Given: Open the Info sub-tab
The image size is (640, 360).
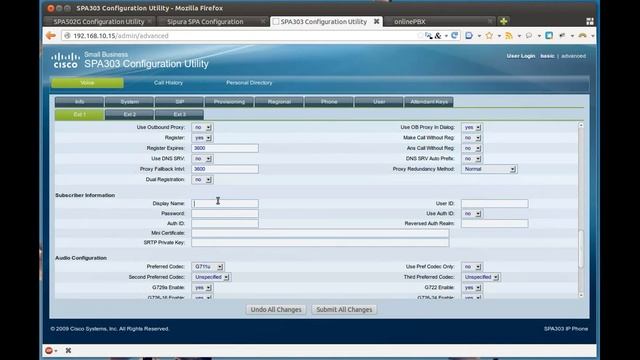Looking at the screenshot, I should coord(79,102).
